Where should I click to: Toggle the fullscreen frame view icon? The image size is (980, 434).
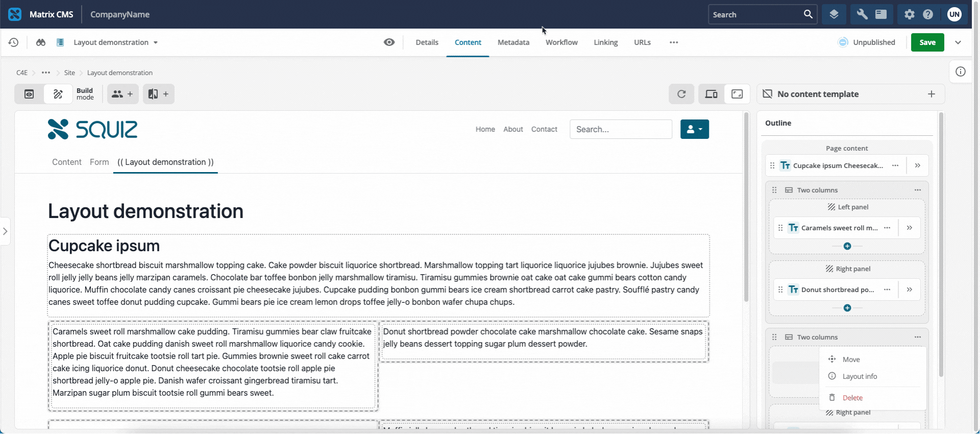[737, 94]
